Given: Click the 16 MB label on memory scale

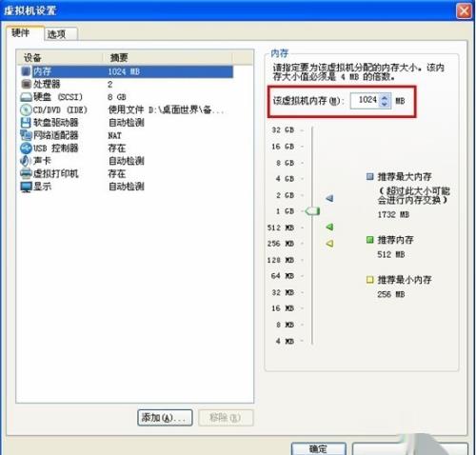Looking at the screenshot, I should (x=283, y=308).
